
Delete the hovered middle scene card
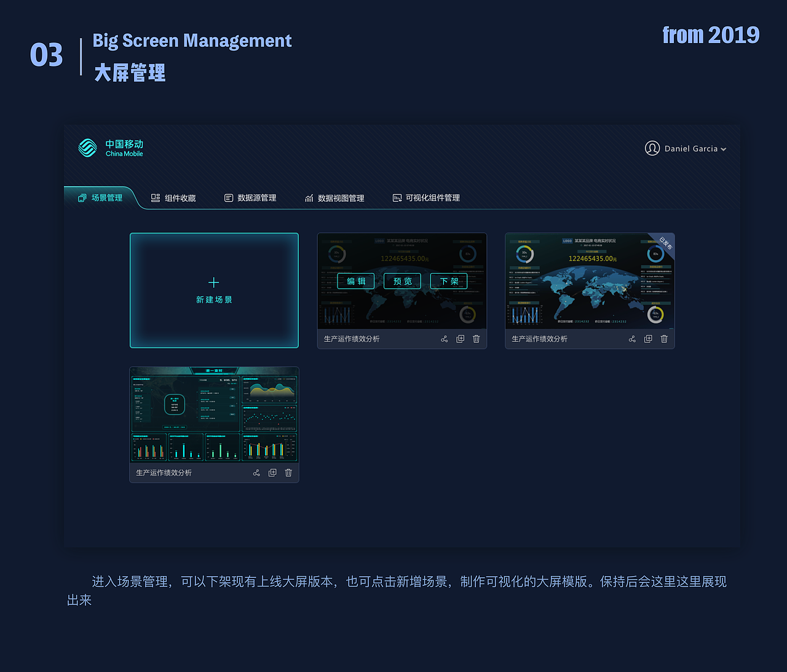[477, 339]
